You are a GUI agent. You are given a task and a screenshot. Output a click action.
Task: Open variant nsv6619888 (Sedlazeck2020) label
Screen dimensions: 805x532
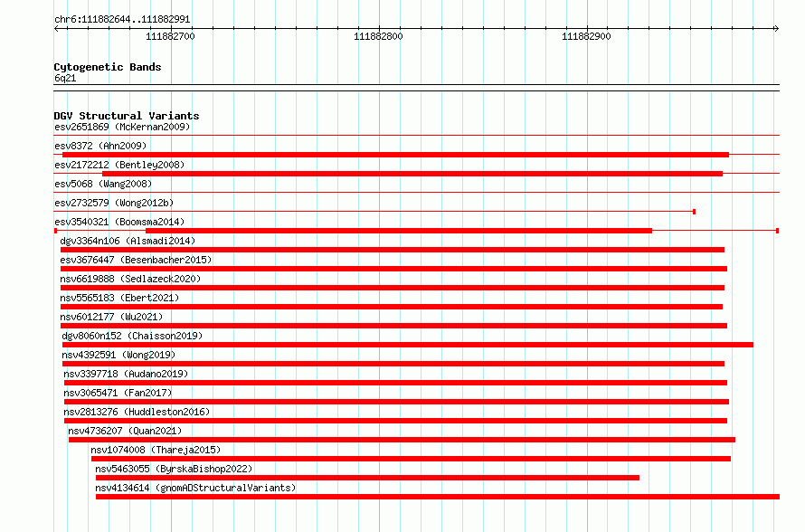pos(130,279)
